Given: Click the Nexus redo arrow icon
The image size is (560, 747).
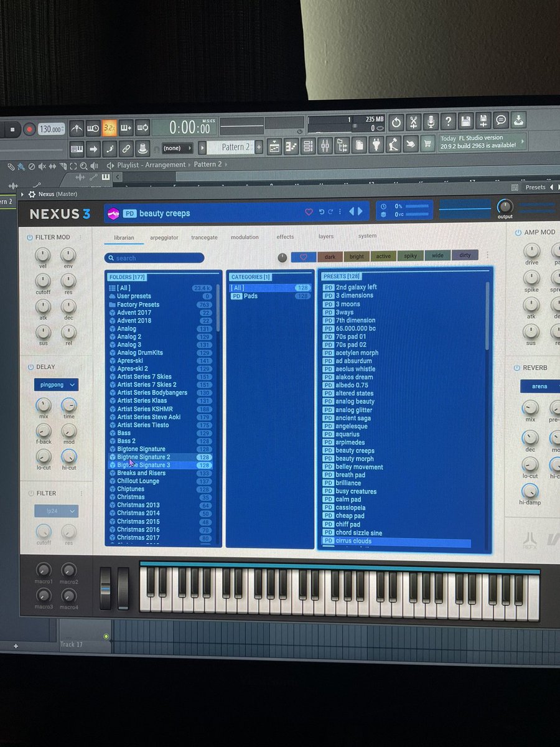Looking at the screenshot, I should pos(330,212).
